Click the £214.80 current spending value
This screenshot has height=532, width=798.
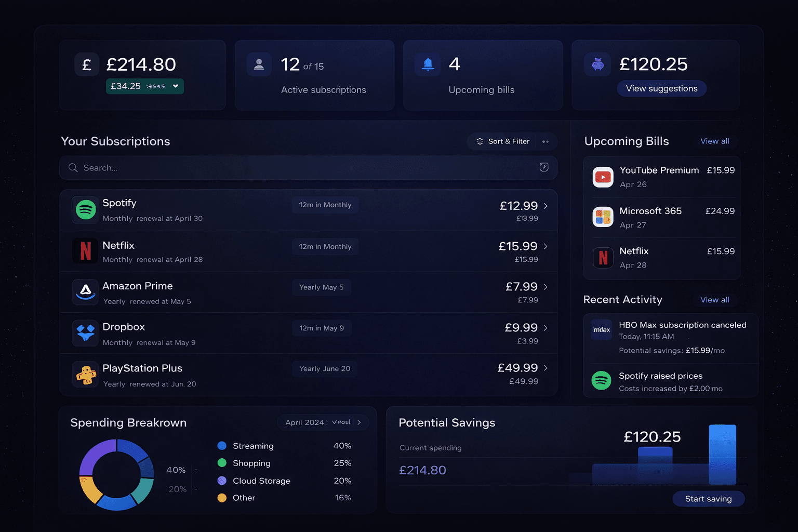(x=422, y=470)
